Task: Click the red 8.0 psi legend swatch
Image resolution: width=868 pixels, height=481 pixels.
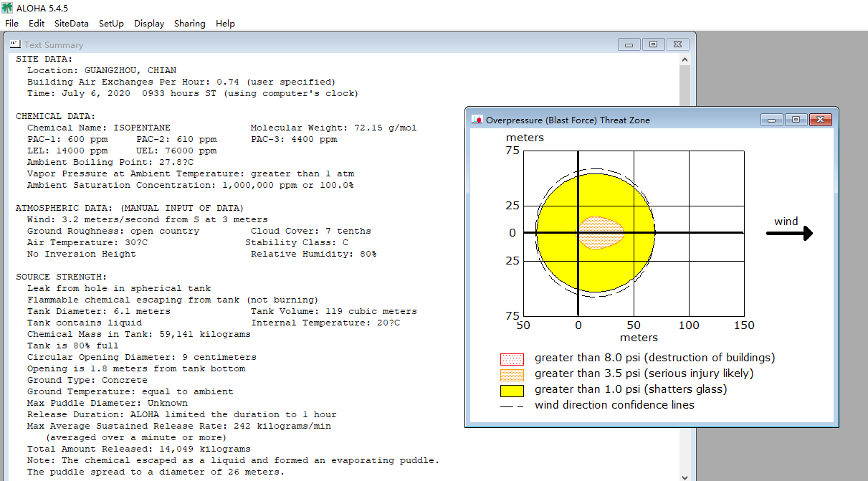Action: (512, 359)
